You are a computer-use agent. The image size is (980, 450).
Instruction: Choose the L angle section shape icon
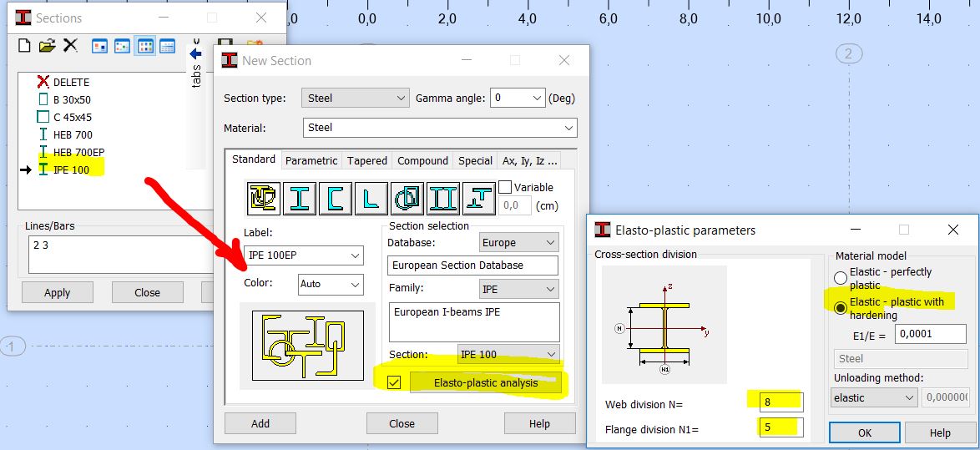pos(371,198)
